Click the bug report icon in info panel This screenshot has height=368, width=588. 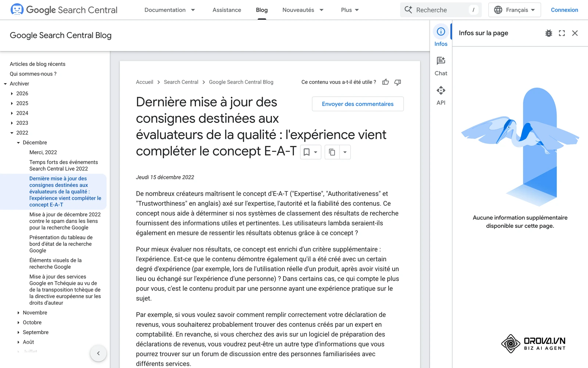[x=549, y=33]
